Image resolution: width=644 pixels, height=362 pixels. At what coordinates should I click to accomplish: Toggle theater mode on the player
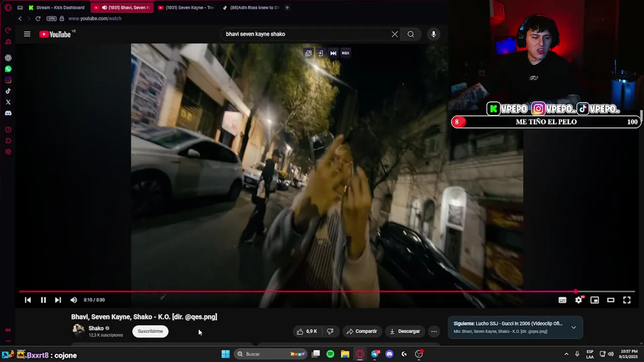click(x=611, y=300)
